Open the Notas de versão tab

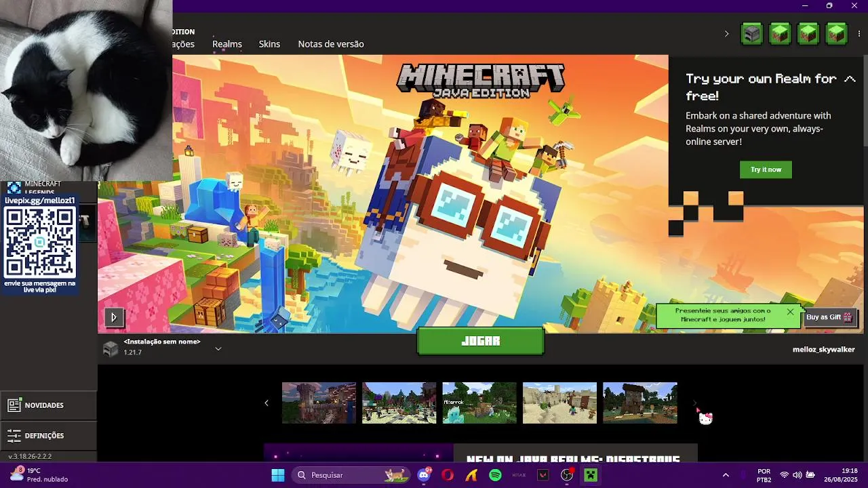331,44
